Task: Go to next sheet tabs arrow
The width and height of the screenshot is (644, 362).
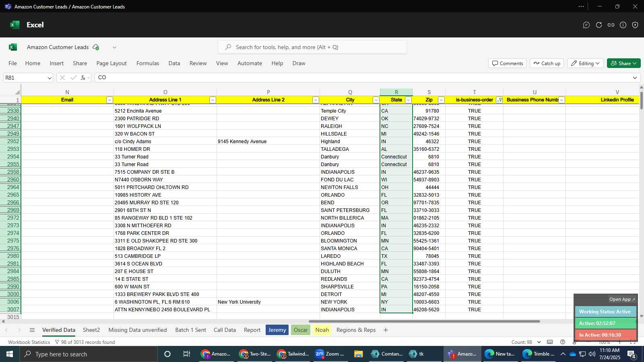Action: (19, 330)
